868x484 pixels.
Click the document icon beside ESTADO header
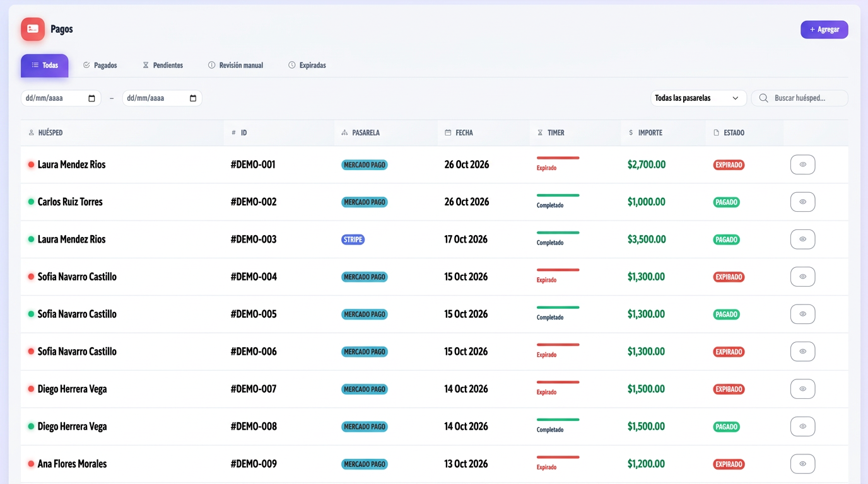pos(716,133)
